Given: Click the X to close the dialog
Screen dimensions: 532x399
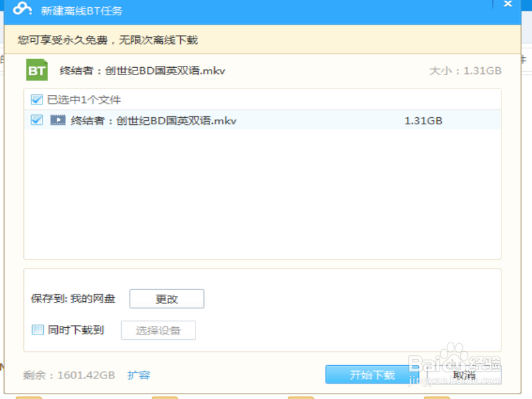Looking at the screenshot, I should coord(507,5).
